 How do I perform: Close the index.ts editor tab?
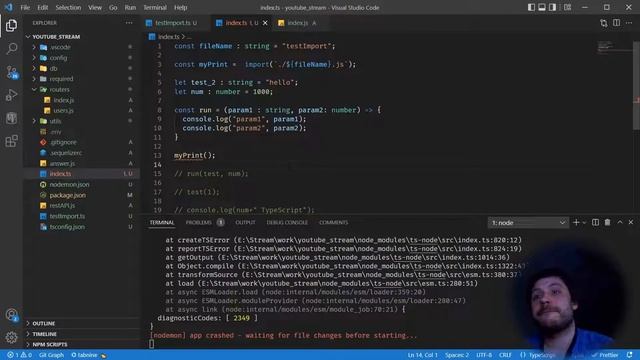coord(265,23)
